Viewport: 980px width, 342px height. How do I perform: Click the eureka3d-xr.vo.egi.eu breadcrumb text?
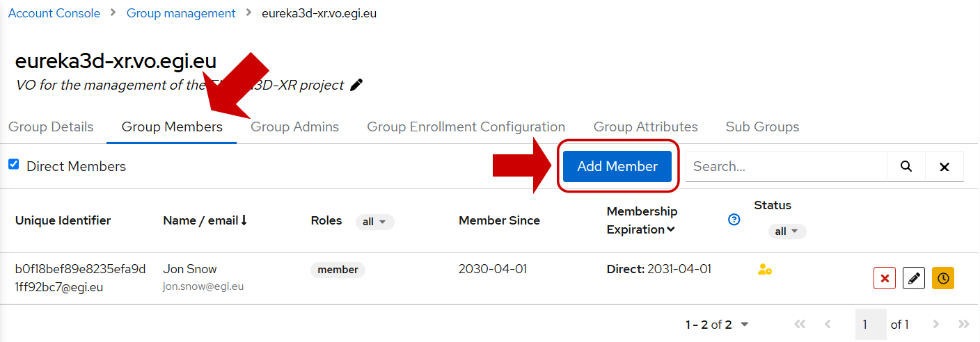(x=319, y=13)
